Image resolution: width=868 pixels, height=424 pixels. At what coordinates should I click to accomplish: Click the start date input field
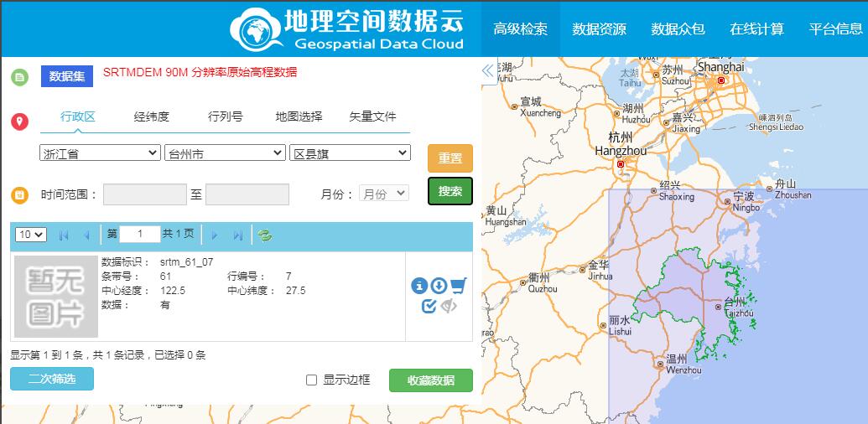click(144, 194)
